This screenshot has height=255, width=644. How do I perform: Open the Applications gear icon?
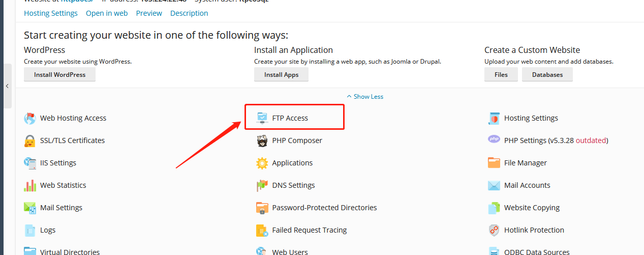click(262, 163)
